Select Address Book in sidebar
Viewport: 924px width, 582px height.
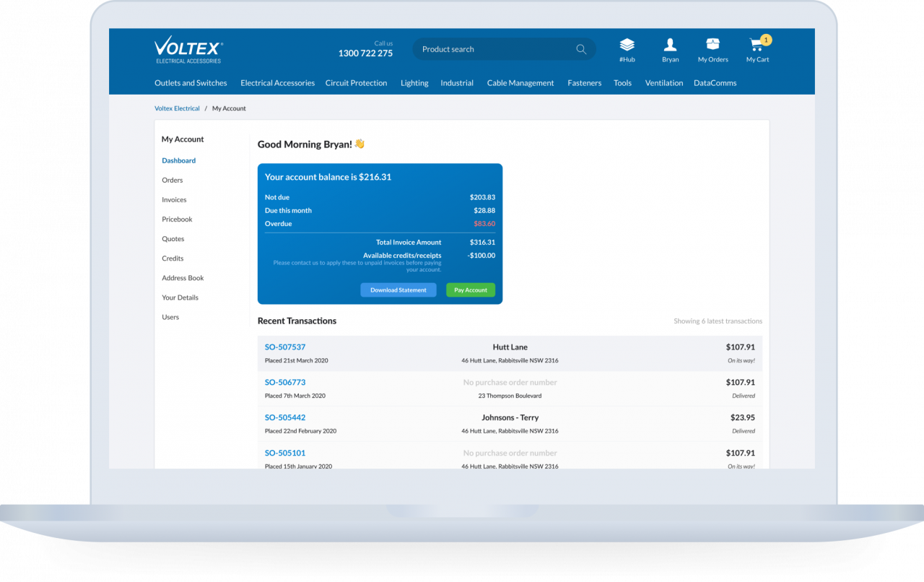coord(183,278)
